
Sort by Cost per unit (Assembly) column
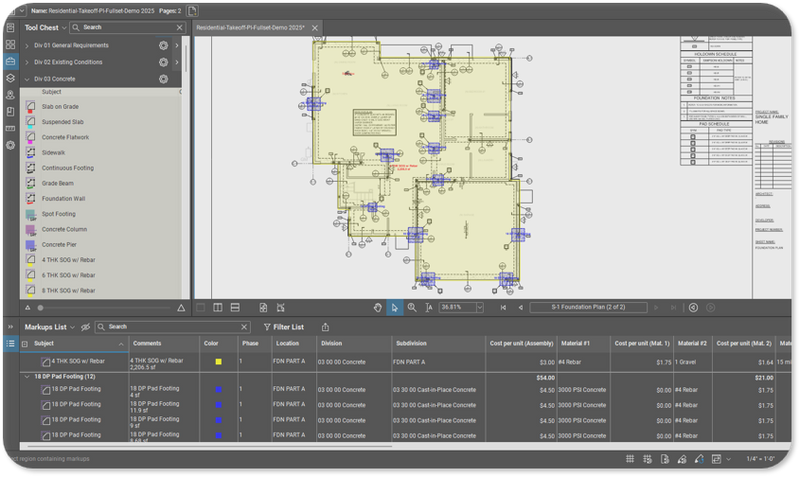[x=521, y=343]
